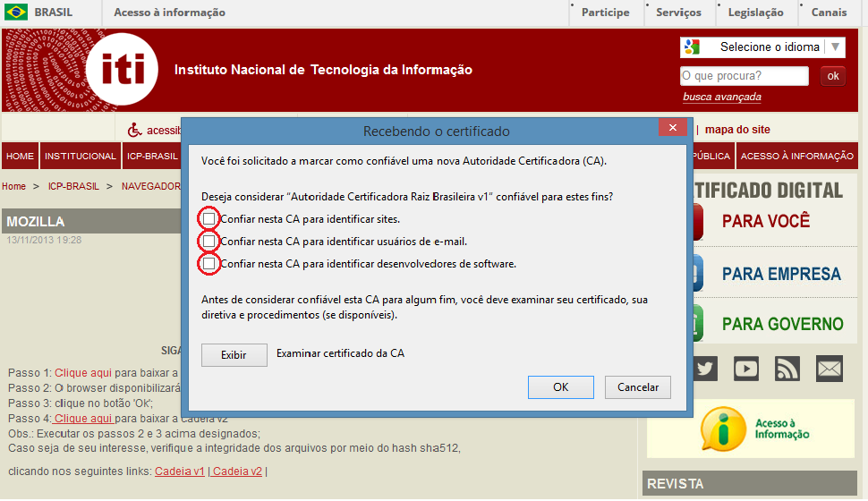Click the email envelope icon
This screenshot has width=868, height=501.
coord(830,369)
